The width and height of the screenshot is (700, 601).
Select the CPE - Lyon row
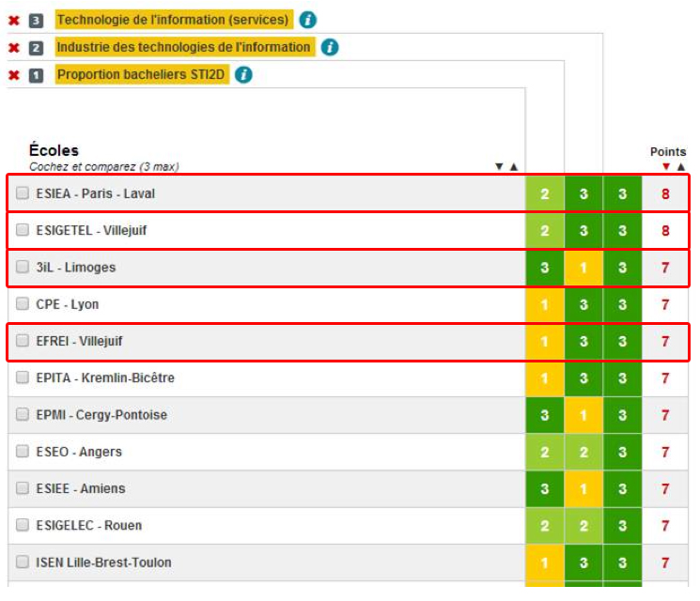[x=348, y=304]
